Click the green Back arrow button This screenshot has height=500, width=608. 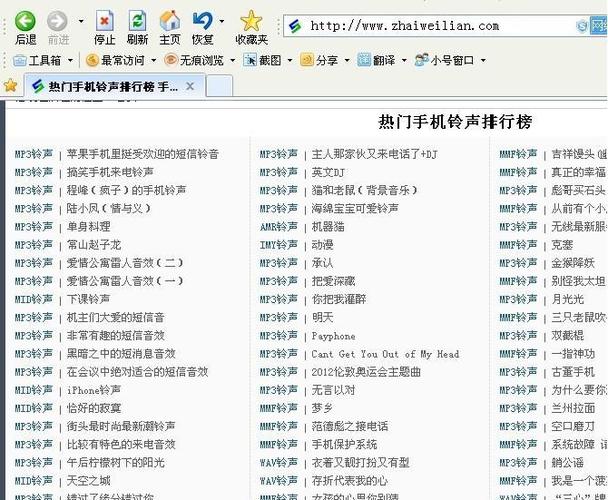coord(24,20)
